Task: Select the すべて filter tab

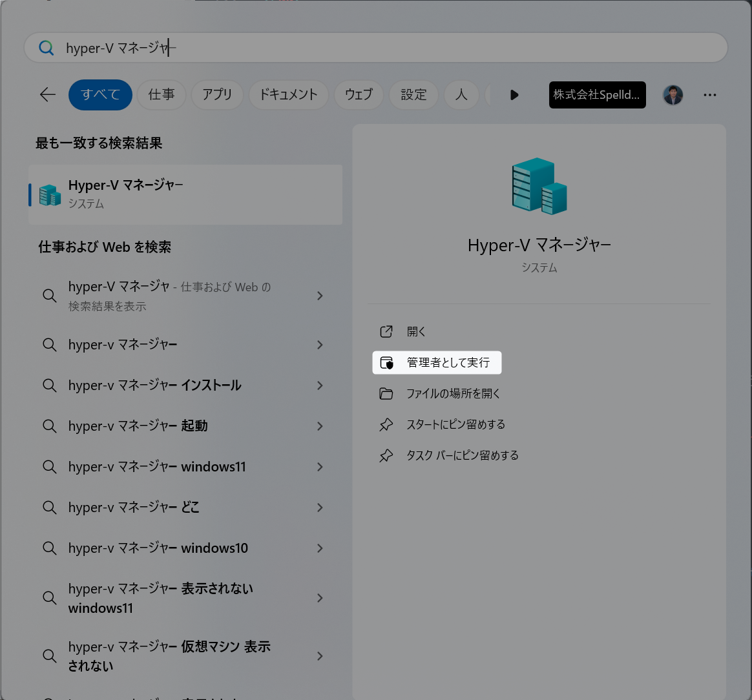Action: (x=100, y=94)
